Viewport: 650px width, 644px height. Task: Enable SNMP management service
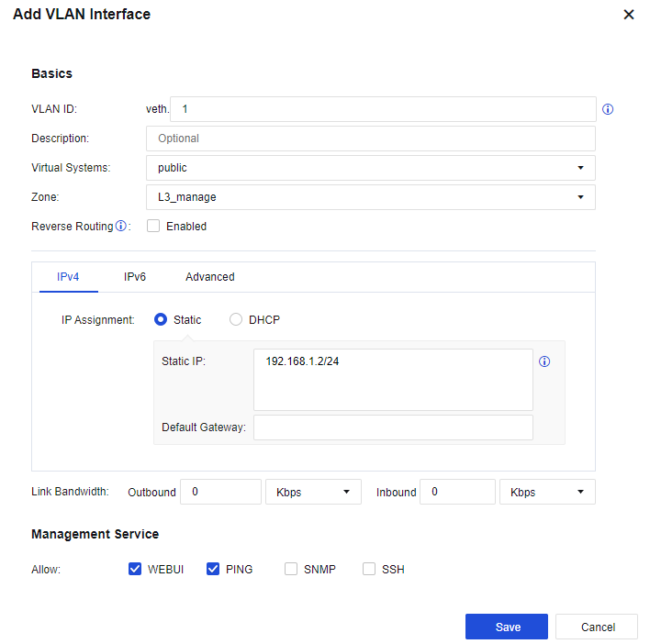coord(291,569)
